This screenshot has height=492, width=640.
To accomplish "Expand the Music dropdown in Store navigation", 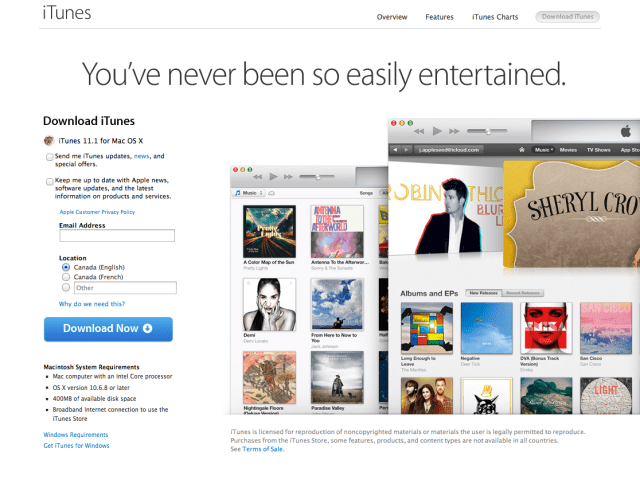I will [x=543, y=150].
